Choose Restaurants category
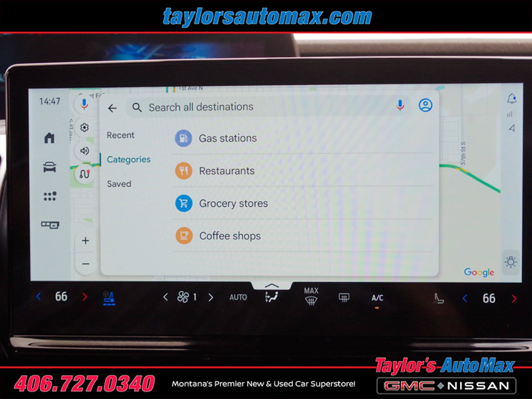 [303, 171]
